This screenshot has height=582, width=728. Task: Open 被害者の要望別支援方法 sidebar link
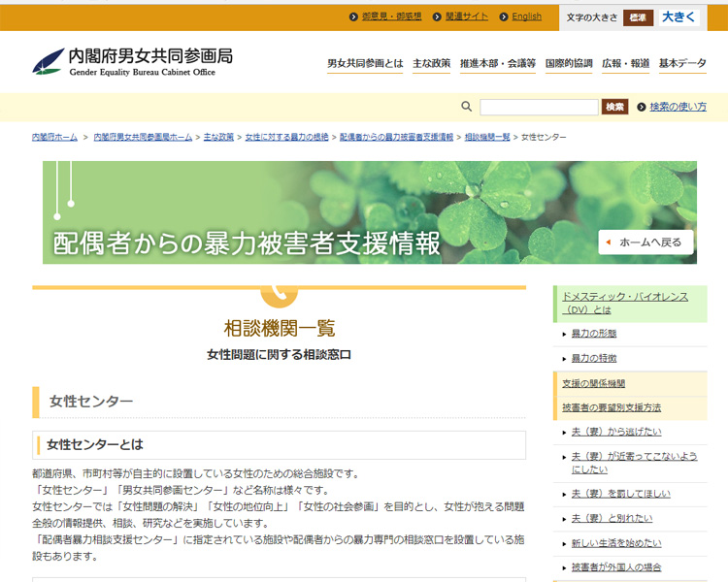click(612, 407)
